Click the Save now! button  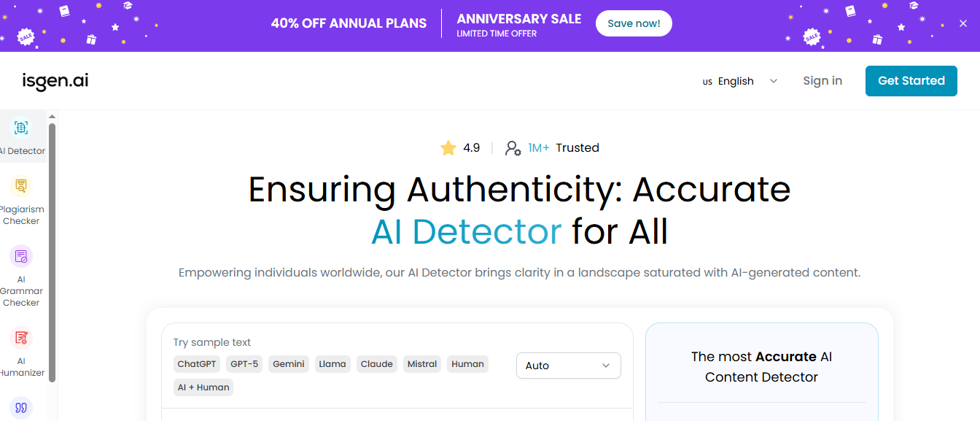point(634,23)
